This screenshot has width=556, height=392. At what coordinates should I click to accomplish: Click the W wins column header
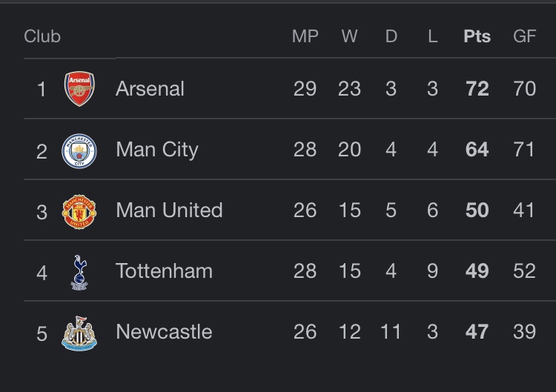tap(349, 36)
